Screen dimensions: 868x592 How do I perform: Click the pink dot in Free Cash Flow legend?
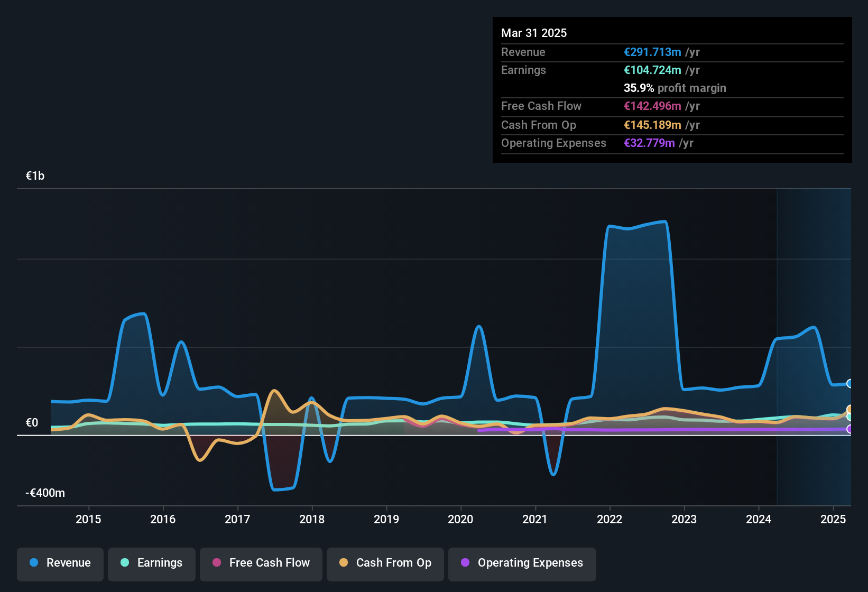pyautogui.click(x=217, y=562)
